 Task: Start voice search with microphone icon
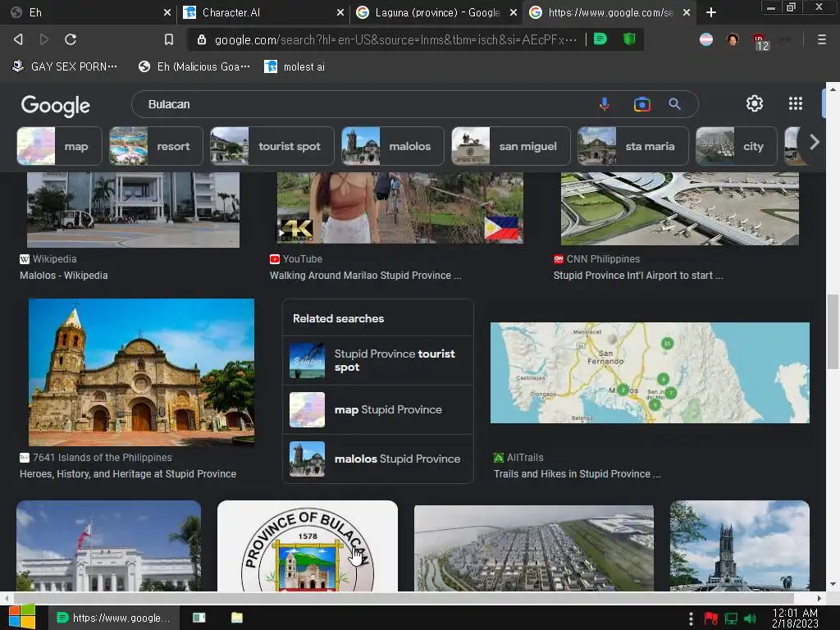(x=605, y=104)
